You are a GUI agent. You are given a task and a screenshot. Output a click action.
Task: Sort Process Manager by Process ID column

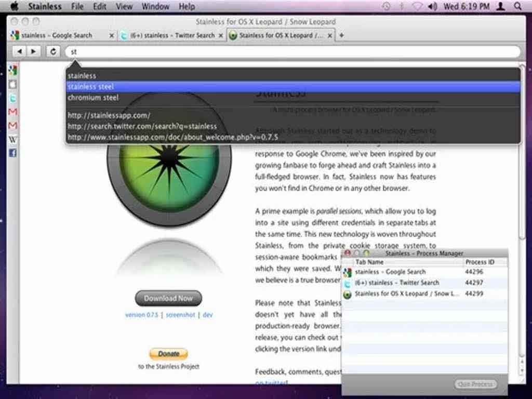click(x=485, y=262)
